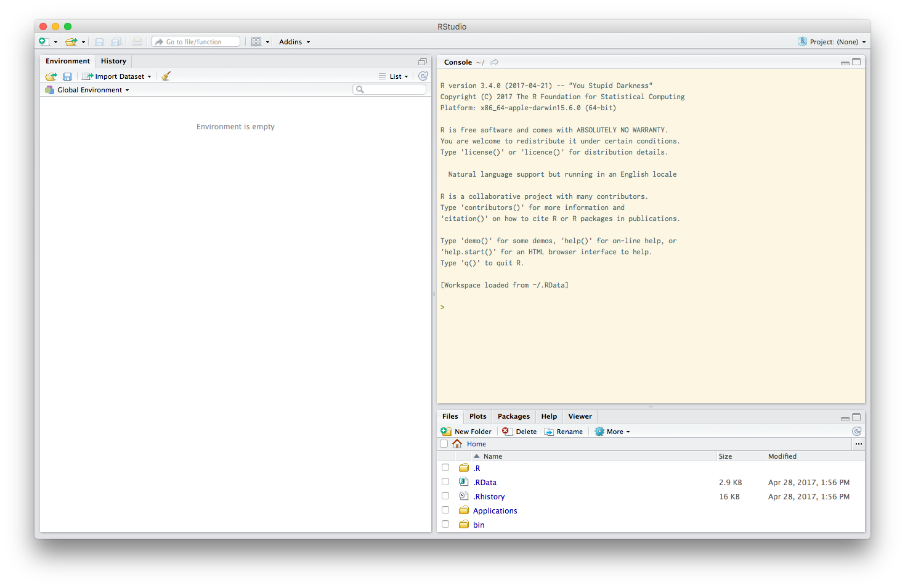Click the Load workspace icon
The height and width of the screenshot is (588, 905).
point(51,76)
